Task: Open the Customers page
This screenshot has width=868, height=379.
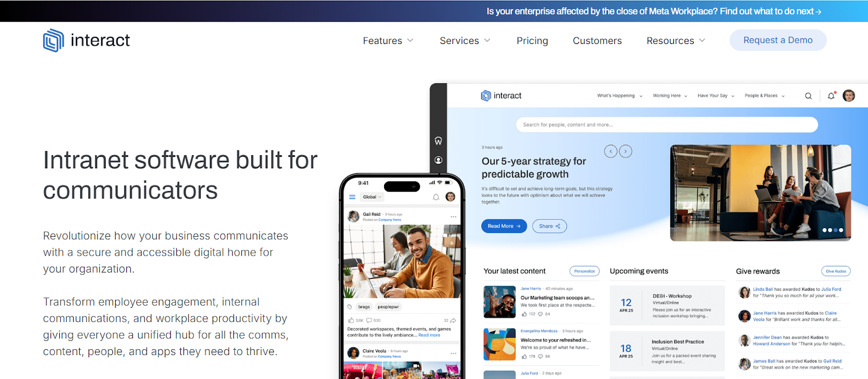Action: (597, 41)
